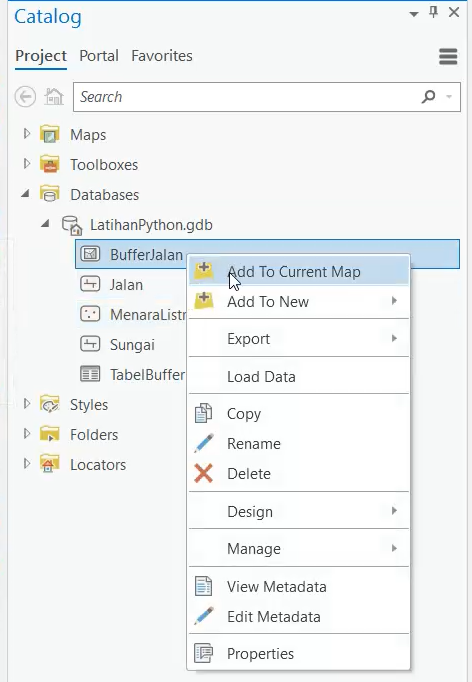This screenshot has width=472, height=682.
Task: Select the Sungai feature class icon
Action: [x=90, y=344]
